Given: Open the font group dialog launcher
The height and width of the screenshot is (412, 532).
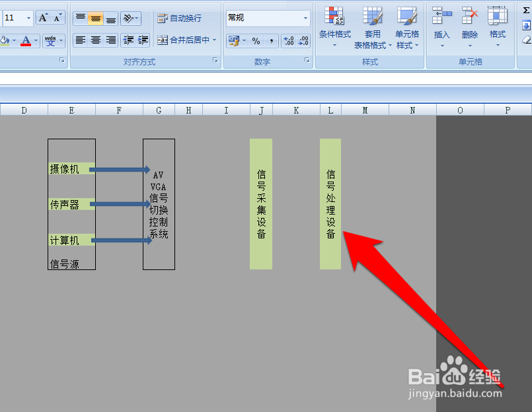Looking at the screenshot, I should (61, 60).
